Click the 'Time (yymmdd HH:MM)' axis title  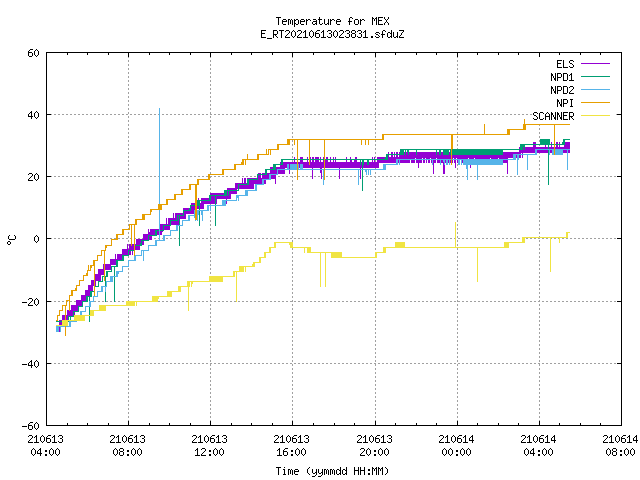(x=332, y=471)
